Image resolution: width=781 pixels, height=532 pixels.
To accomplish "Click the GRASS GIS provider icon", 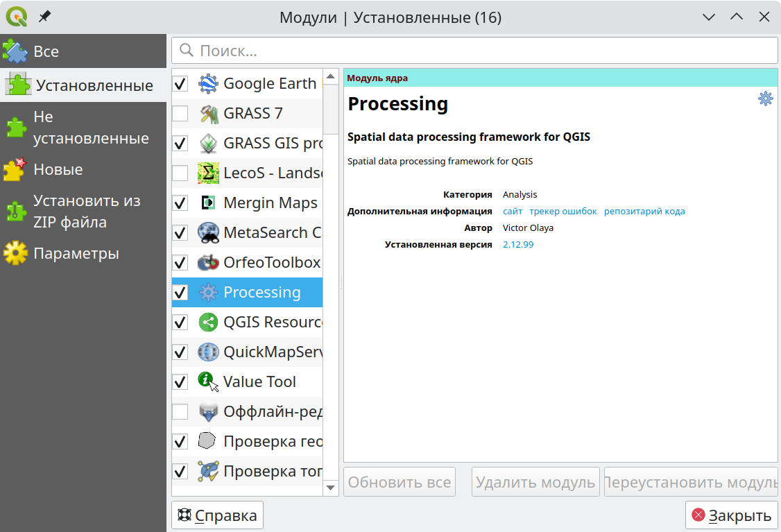I will tap(208, 144).
